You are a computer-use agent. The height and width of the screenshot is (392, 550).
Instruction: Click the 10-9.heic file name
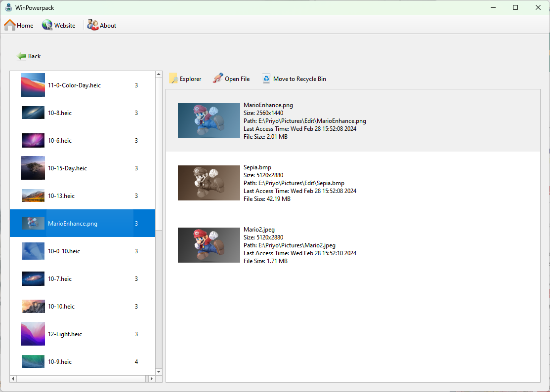(x=60, y=362)
